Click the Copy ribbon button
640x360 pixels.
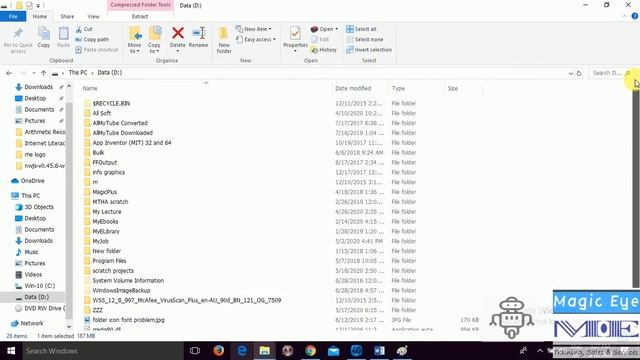pyautogui.click(x=44, y=38)
